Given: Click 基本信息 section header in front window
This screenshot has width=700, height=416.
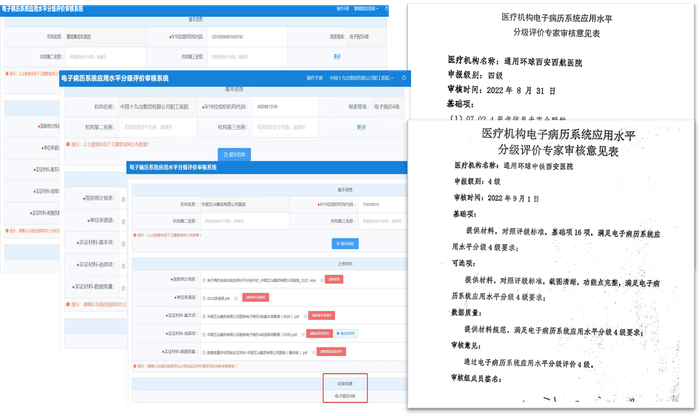Looking at the screenshot, I should tap(345, 190).
